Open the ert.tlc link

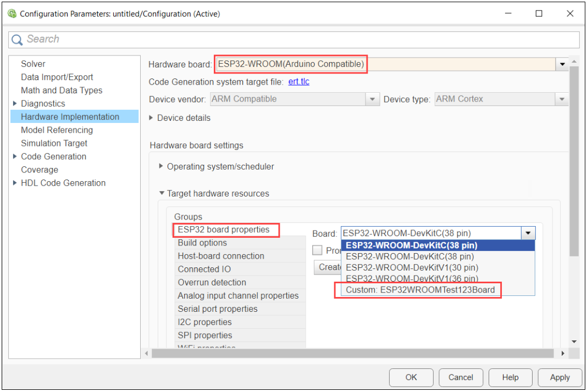coord(298,82)
